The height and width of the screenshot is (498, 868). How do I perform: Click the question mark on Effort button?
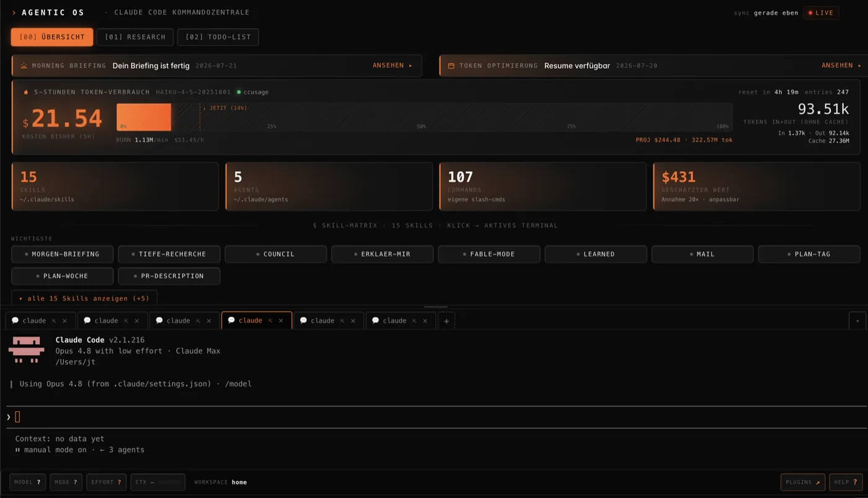coord(120,482)
